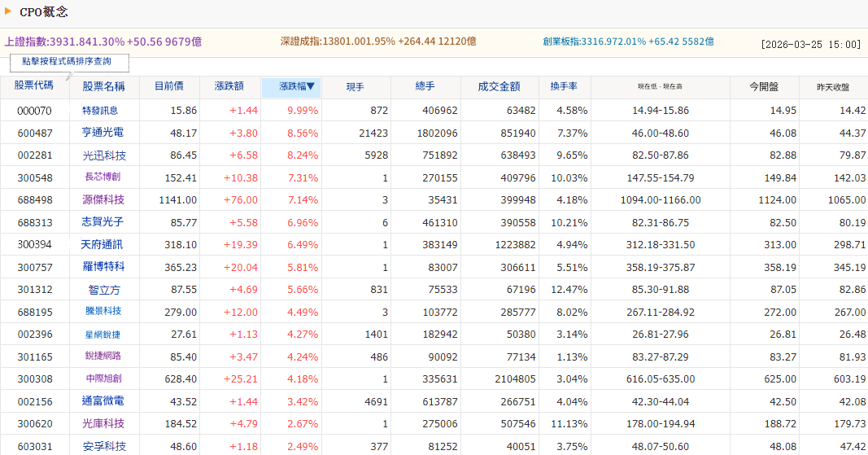Sort by 目前價 column header

coord(169,86)
